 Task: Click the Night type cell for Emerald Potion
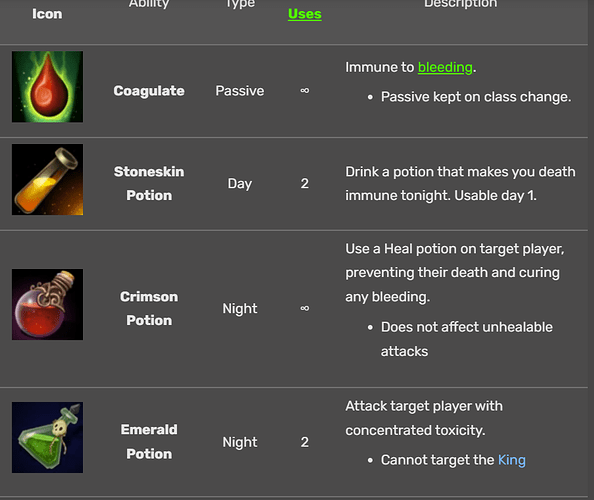[x=240, y=442]
